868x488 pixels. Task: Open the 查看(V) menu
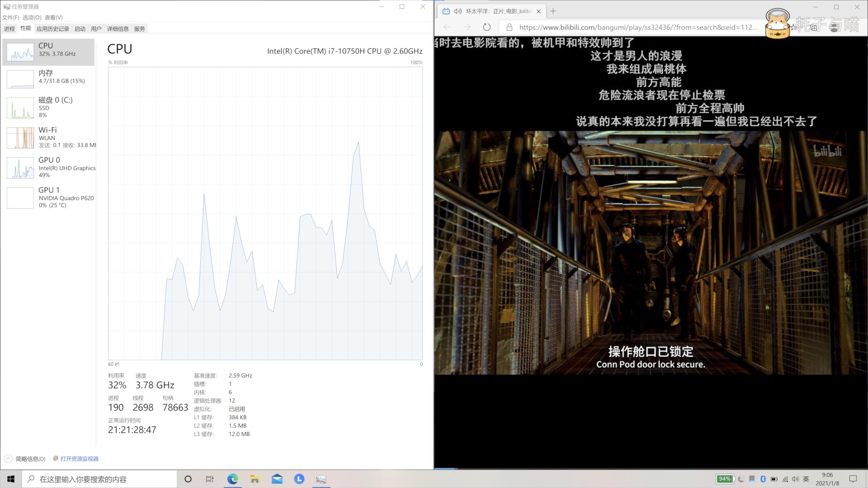54,18
